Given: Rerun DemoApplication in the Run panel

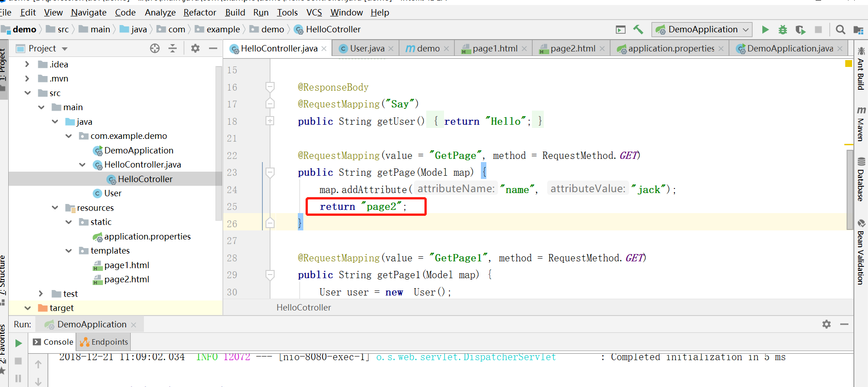Looking at the screenshot, I should click(x=19, y=343).
